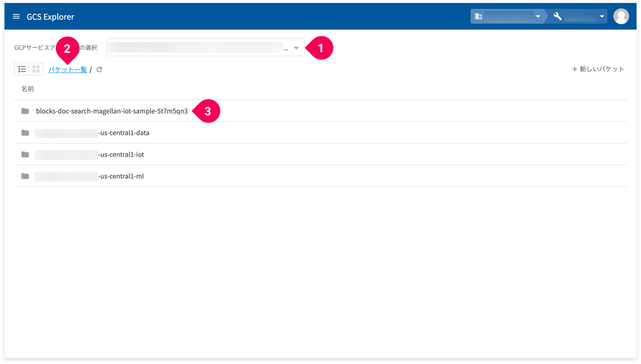Switch to list view layout
The height and width of the screenshot is (364, 641).
(x=22, y=70)
